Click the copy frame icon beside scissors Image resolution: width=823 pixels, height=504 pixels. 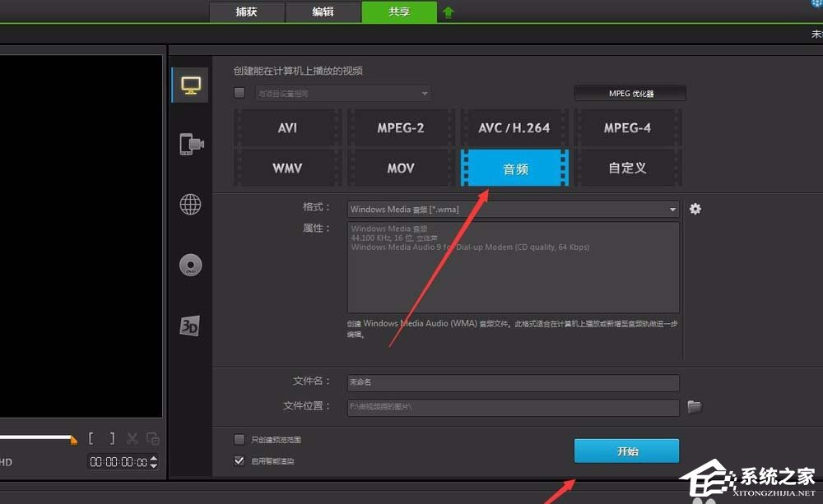coord(153,438)
